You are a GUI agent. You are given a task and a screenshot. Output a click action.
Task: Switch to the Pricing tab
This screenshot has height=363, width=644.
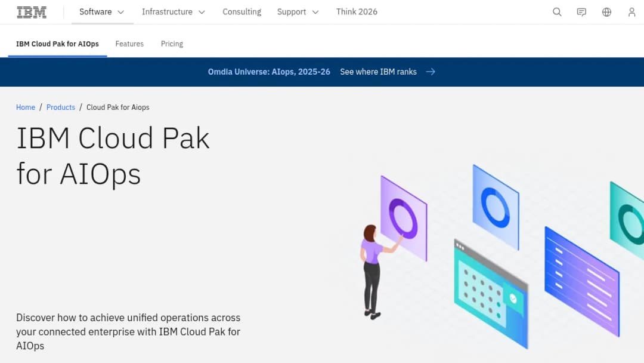(x=172, y=44)
